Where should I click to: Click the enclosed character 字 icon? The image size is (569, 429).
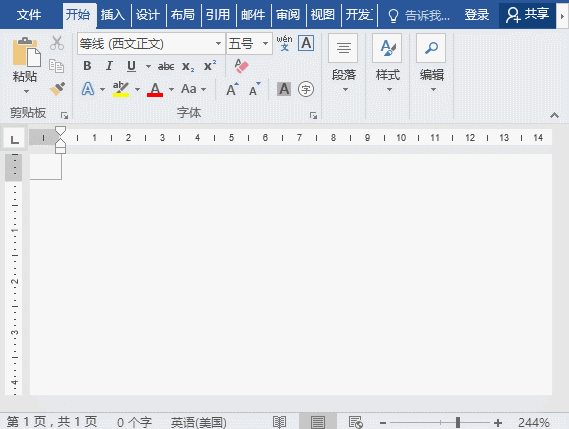(306, 89)
